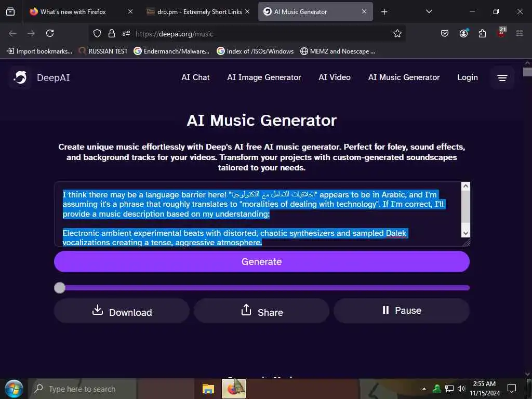Click the Generate button
This screenshot has width=532, height=399.
pos(262,262)
